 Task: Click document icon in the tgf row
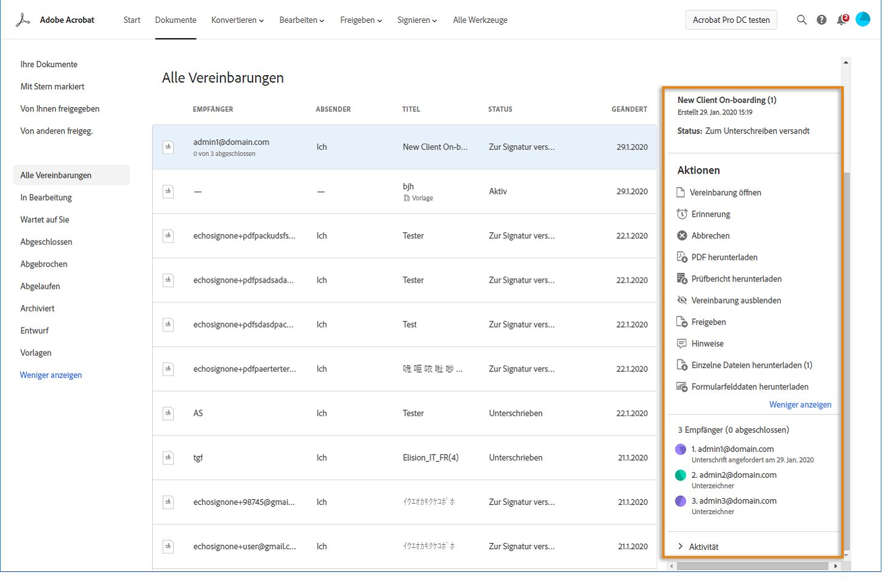point(168,457)
